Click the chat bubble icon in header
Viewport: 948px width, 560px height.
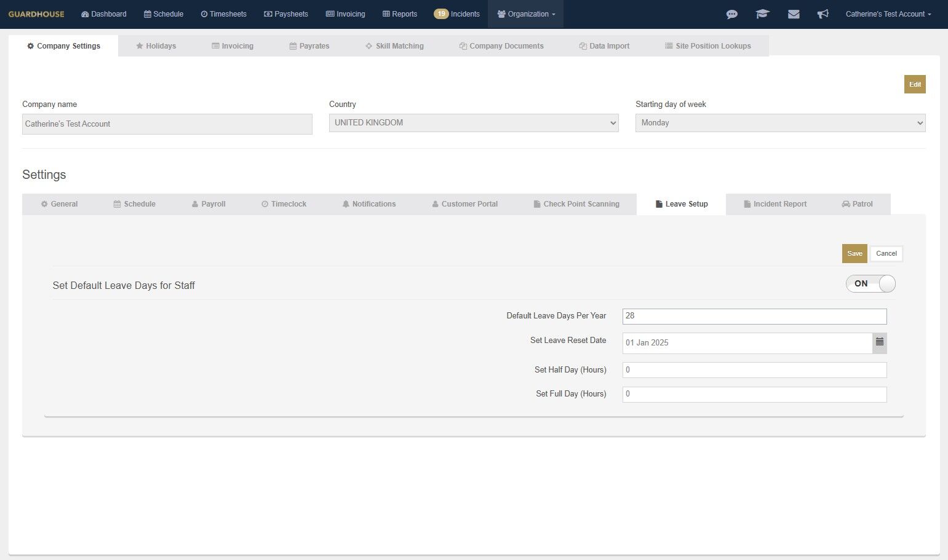(x=732, y=14)
